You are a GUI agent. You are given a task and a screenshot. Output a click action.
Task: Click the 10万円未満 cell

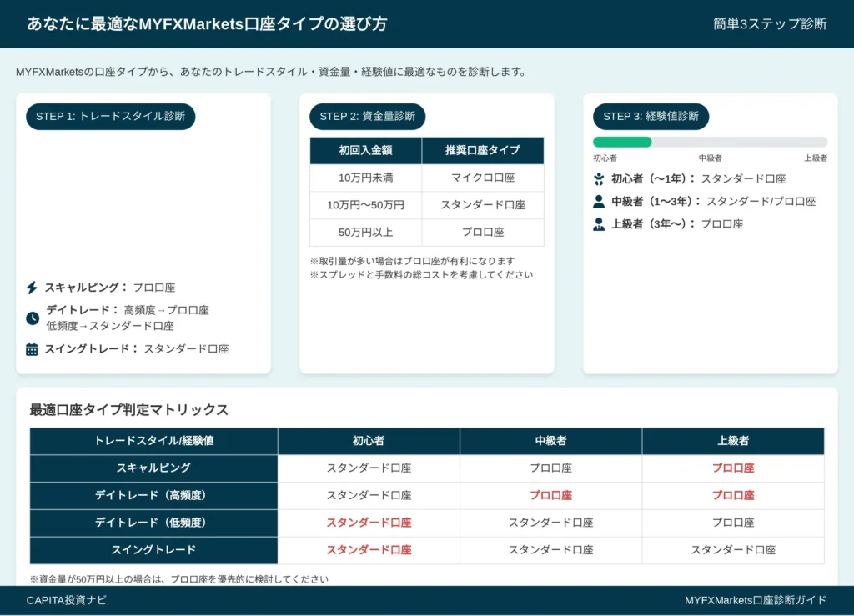(x=366, y=178)
